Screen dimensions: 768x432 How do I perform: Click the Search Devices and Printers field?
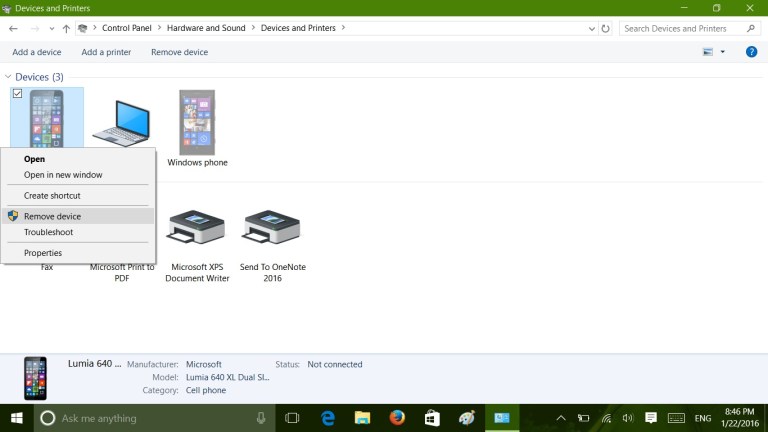690,28
